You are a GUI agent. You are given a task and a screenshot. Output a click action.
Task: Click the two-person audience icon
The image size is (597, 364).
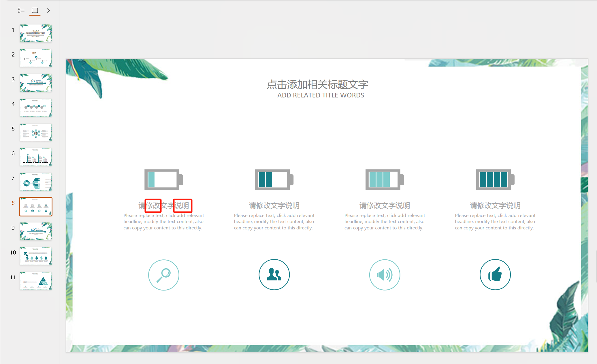coord(274,274)
